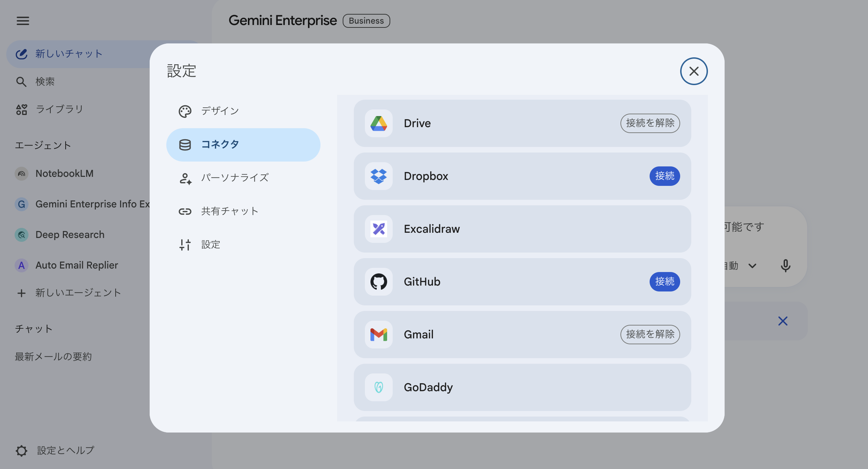Click the Google Drive logo
Viewport: 868px width, 469px height.
[x=379, y=123]
